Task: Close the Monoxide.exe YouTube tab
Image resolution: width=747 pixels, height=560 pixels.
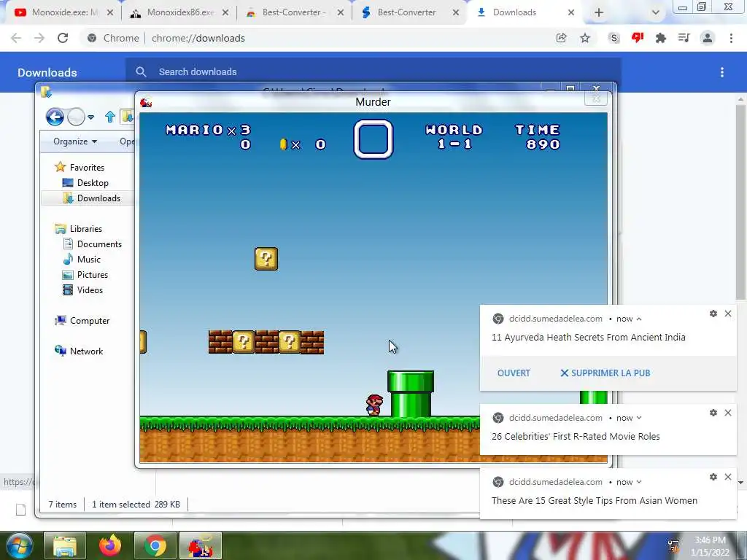Action: pos(110,13)
